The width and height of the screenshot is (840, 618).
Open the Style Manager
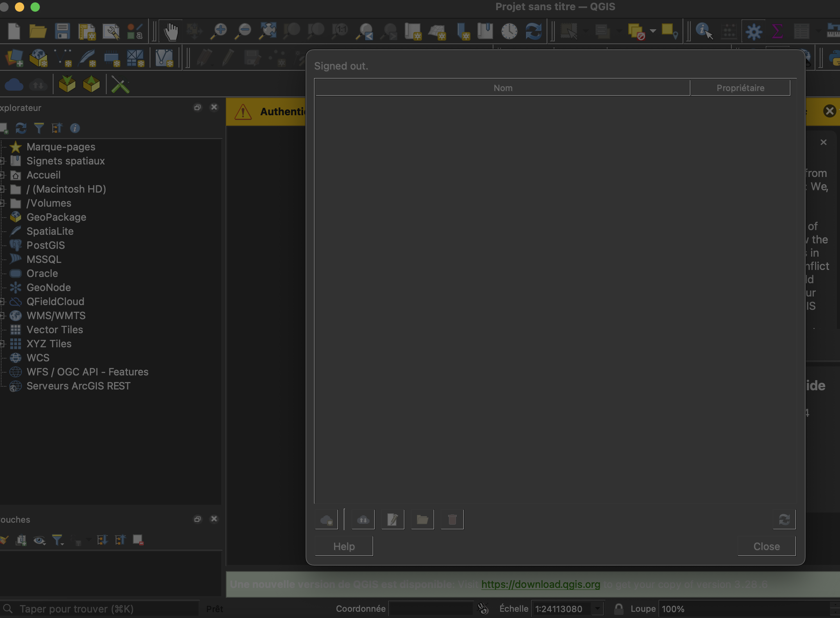(x=134, y=31)
